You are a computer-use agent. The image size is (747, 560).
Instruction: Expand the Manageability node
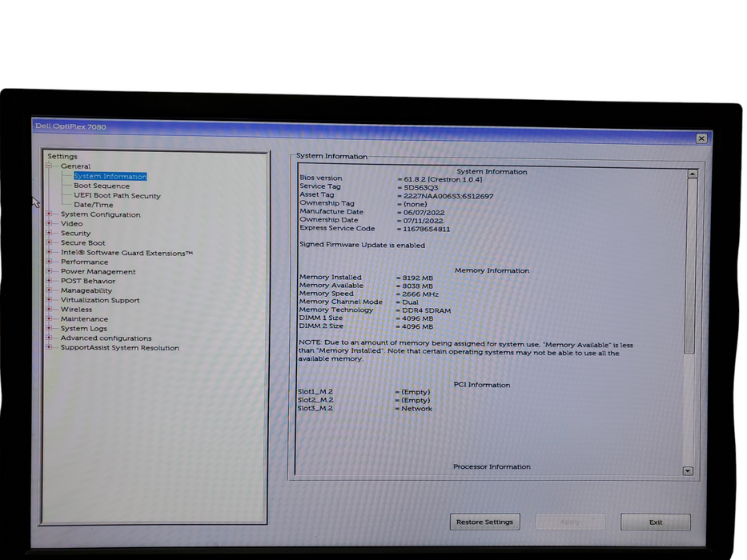pyautogui.click(x=49, y=290)
